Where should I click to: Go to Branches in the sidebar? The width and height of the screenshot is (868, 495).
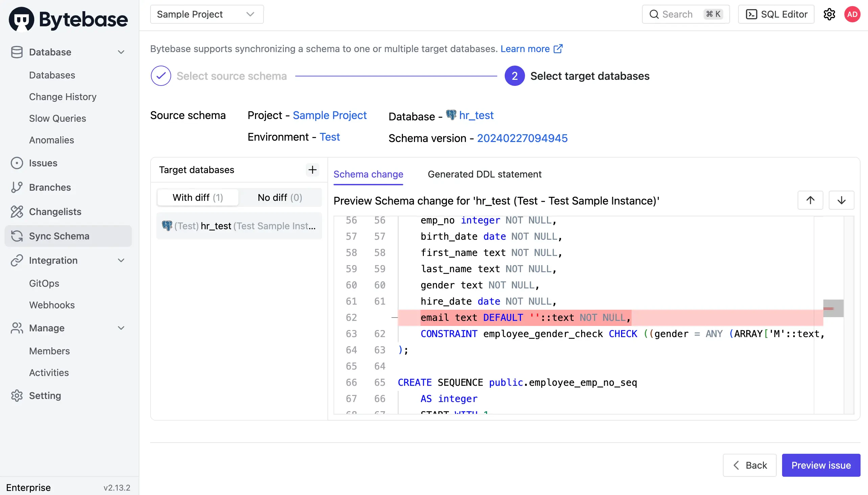(50, 187)
